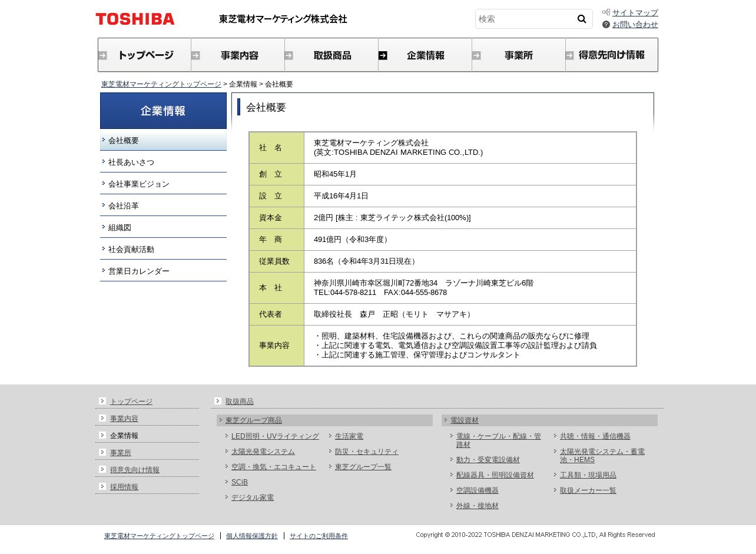Open 防災・セキュリティ link
This screenshot has width=756, height=554.
coord(367,452)
